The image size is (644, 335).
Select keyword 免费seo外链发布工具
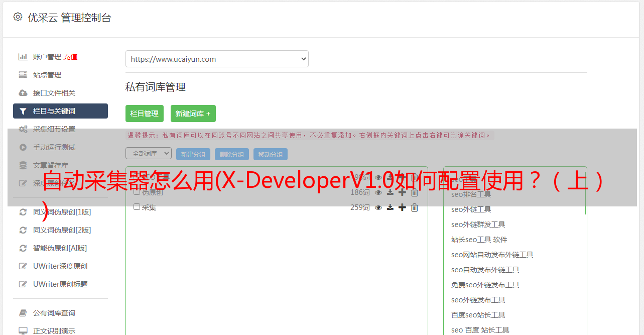pyautogui.click(x=485, y=285)
